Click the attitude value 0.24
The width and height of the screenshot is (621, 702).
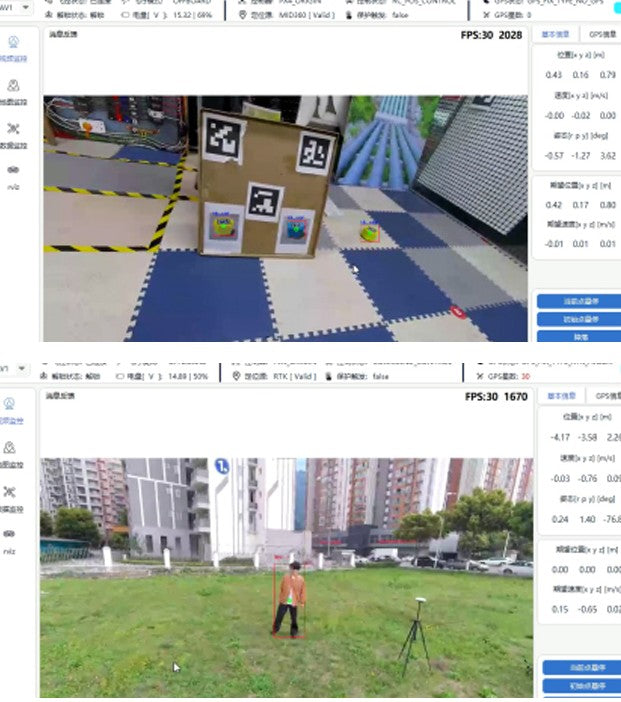(560, 519)
